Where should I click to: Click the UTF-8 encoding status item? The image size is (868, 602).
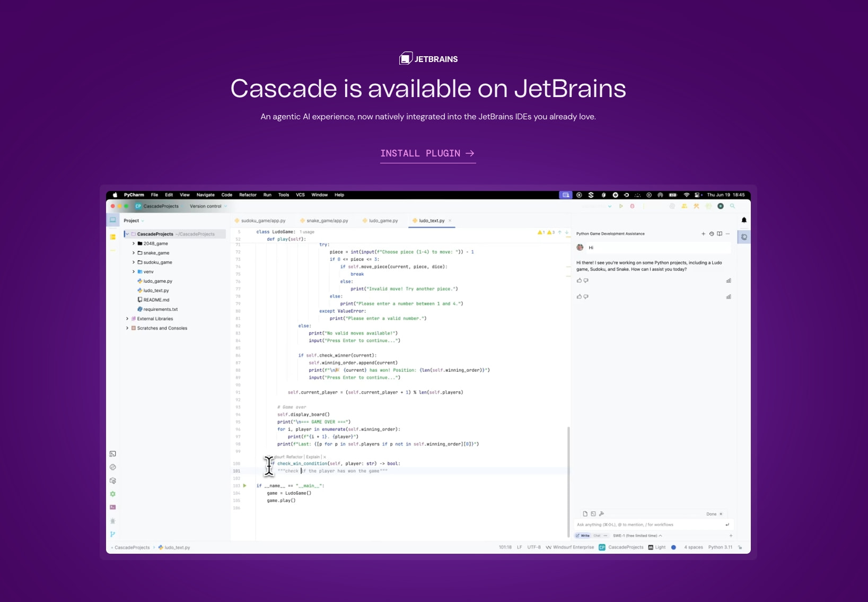coord(534,547)
